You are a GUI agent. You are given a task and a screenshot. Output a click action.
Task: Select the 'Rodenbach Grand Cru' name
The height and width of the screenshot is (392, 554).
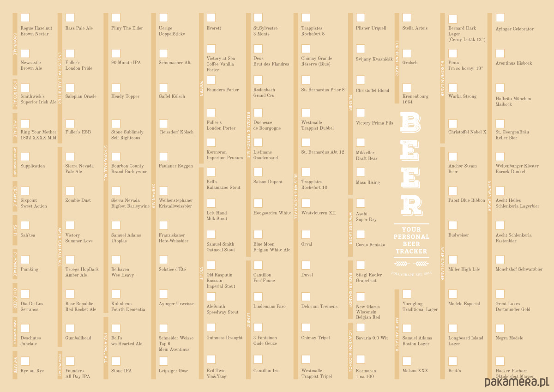coord(265,93)
